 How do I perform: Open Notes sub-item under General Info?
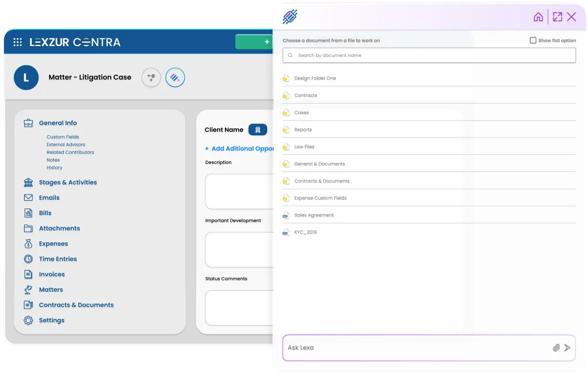click(54, 160)
